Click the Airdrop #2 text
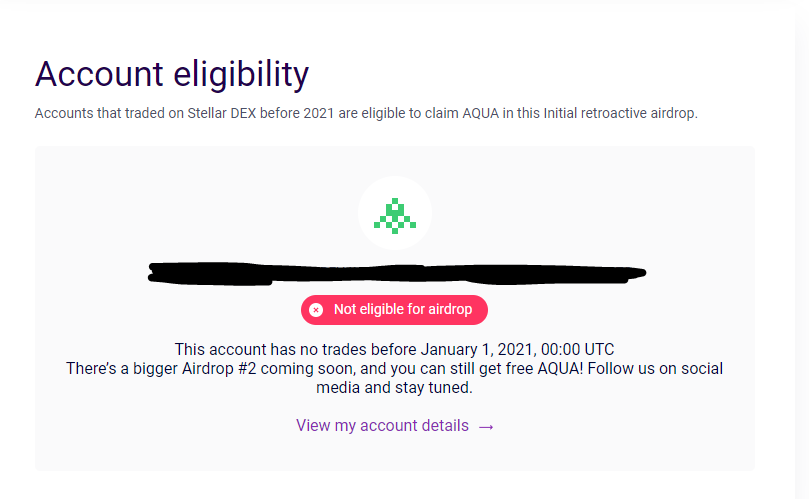 pos(219,368)
